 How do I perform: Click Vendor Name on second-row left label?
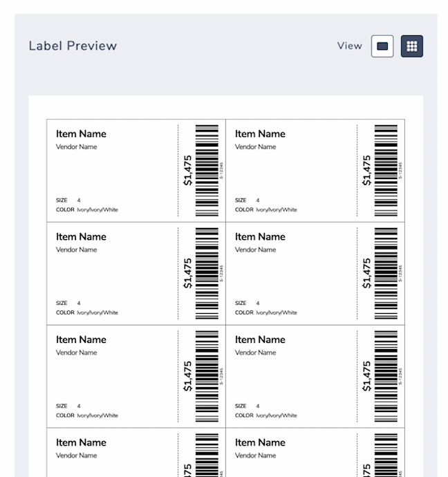[x=76, y=250]
